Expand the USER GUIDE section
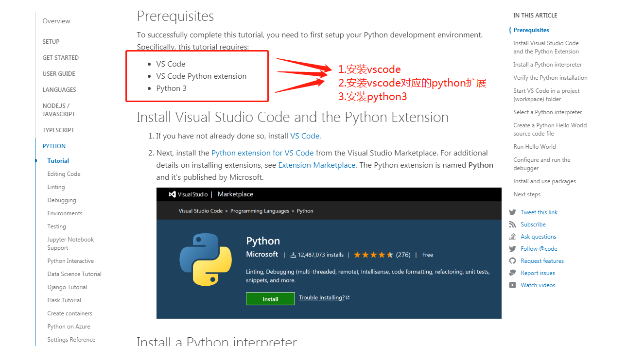This screenshot has height=346, width=644. pos(59,74)
